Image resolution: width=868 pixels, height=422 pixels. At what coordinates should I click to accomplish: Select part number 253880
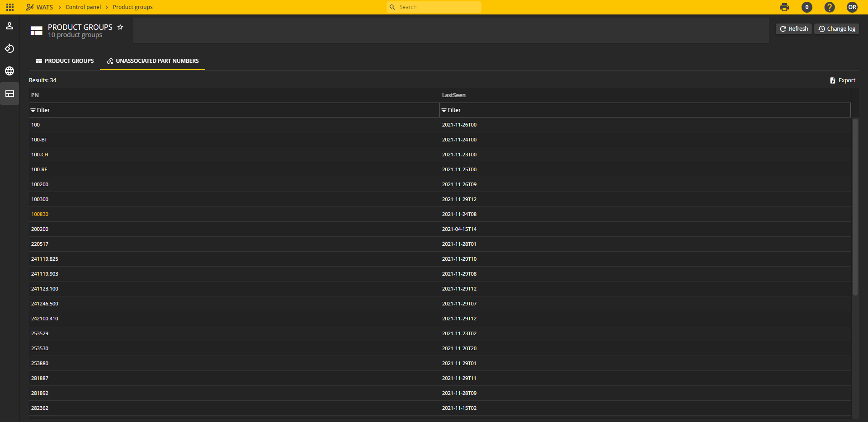(40, 364)
